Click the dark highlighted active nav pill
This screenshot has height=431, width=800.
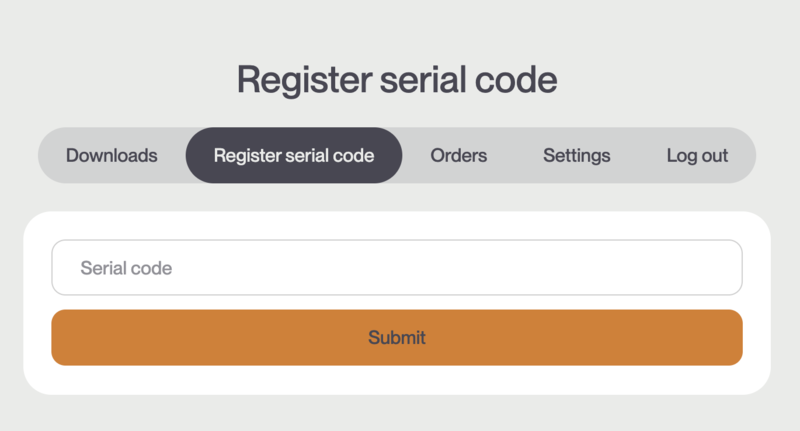(294, 156)
